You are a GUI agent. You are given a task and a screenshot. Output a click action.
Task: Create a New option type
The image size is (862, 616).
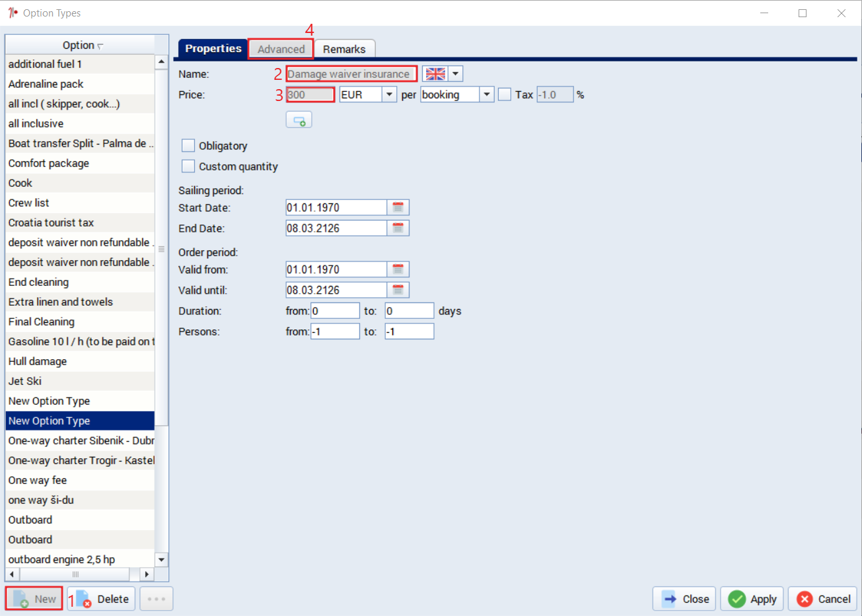[34, 599]
